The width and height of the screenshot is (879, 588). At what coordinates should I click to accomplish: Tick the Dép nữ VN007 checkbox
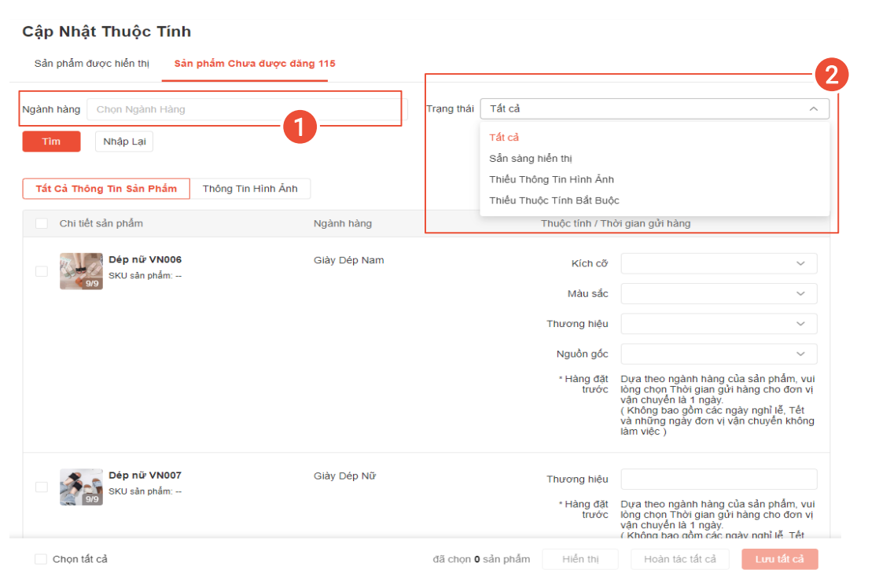click(x=42, y=487)
